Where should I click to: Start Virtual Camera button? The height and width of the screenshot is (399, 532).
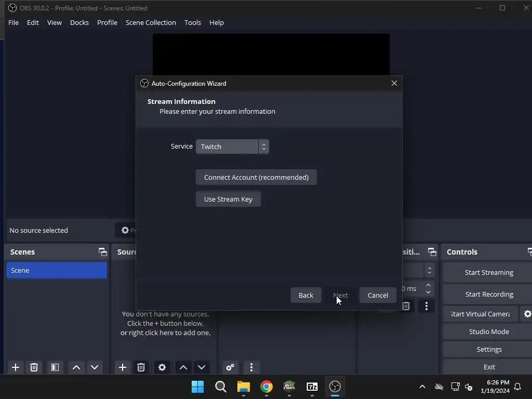click(x=481, y=314)
